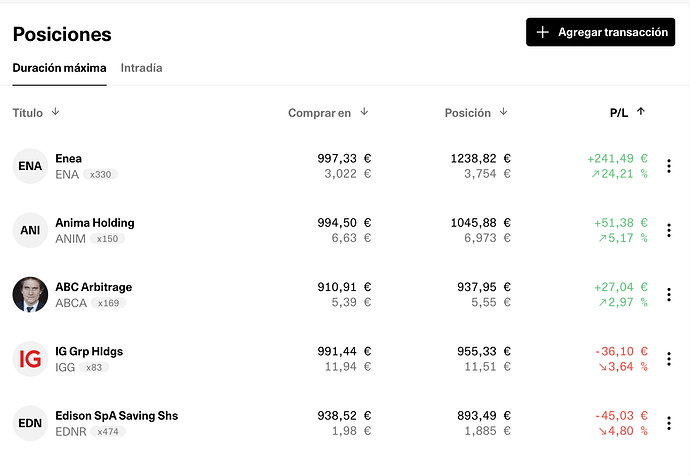This screenshot has width=690, height=475.
Task: Open the three-dot menu for Enea
Action: (669, 166)
